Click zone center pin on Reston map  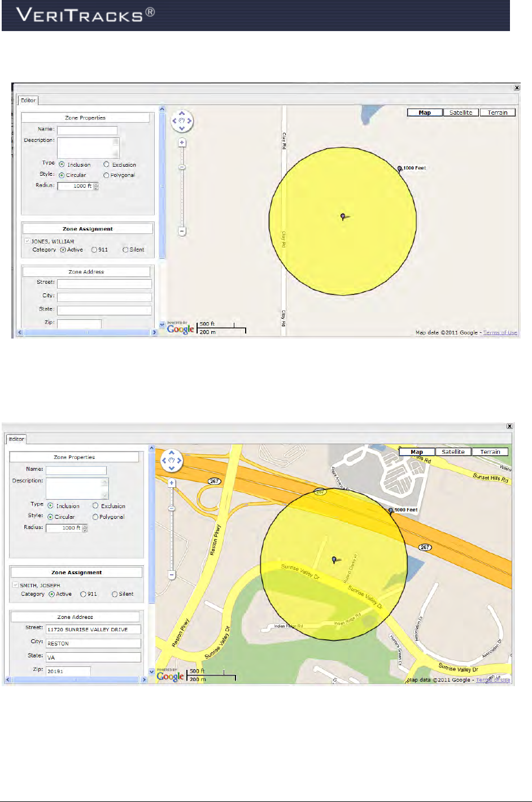click(x=335, y=560)
